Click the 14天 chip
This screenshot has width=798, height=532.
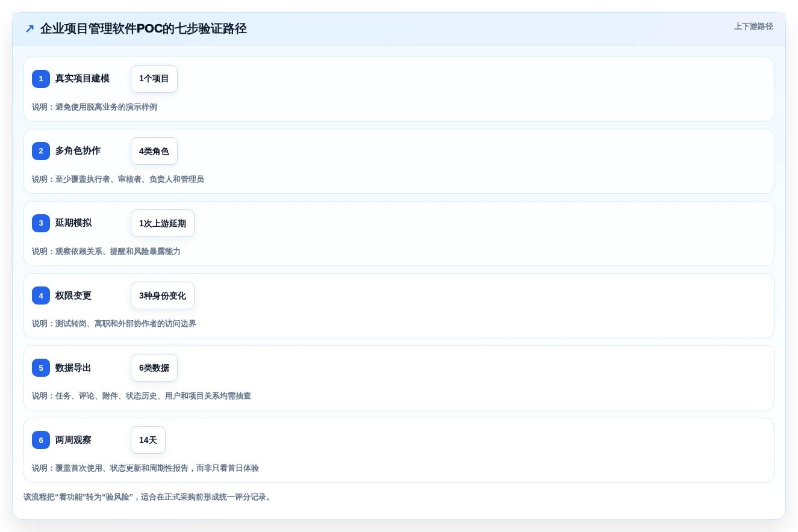pos(148,440)
